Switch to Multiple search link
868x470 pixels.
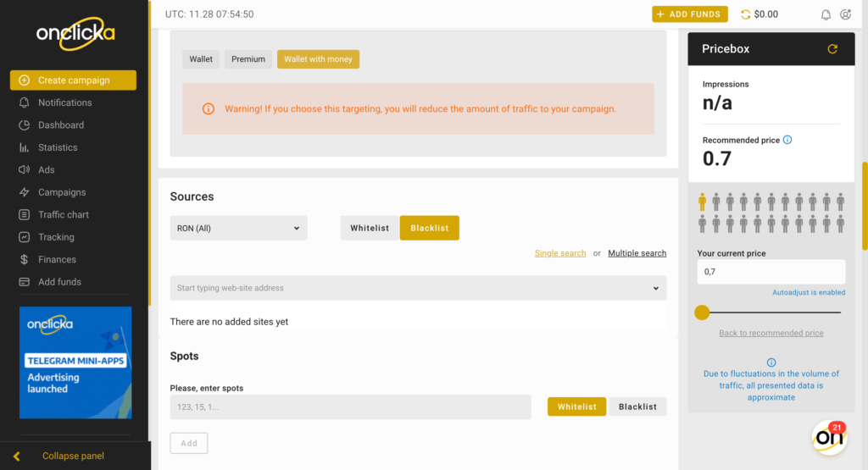point(637,253)
